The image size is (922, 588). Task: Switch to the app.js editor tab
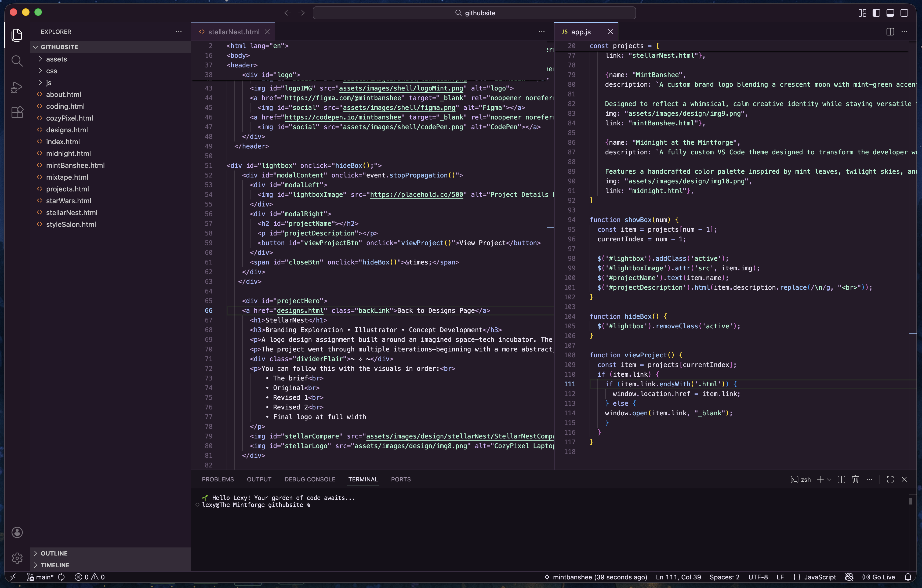tap(580, 32)
